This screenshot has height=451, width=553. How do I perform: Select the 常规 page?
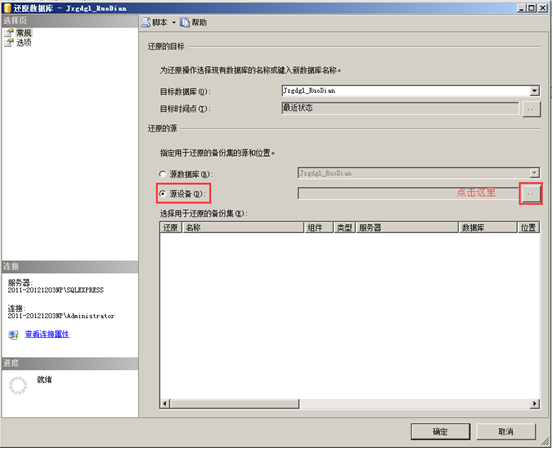[x=24, y=33]
